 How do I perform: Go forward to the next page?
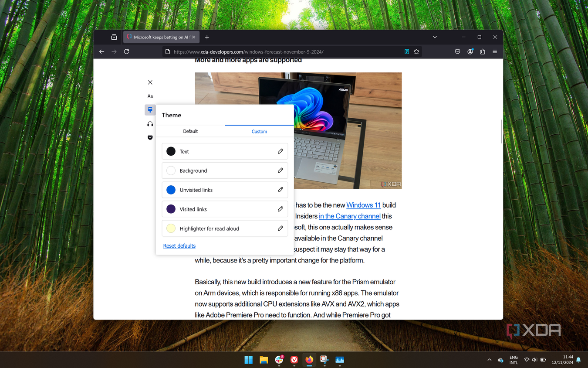[114, 51]
